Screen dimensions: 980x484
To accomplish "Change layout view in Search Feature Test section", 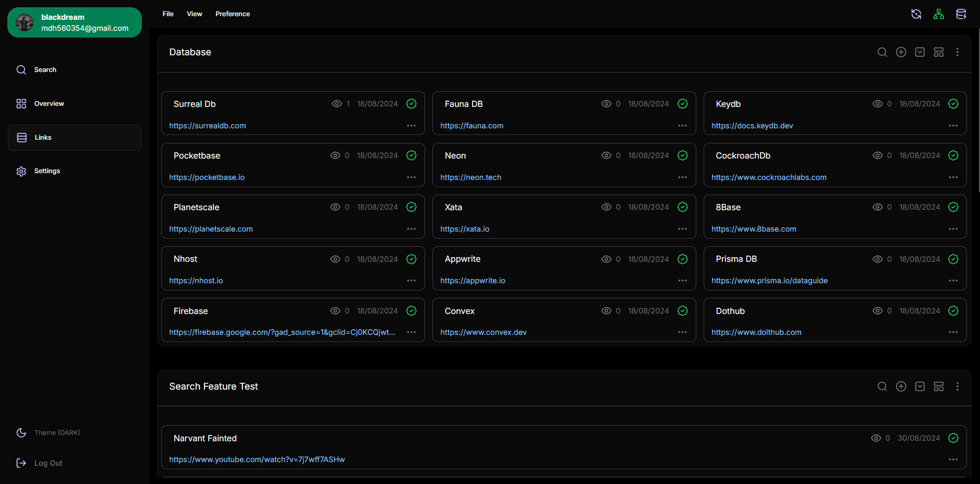I will click(x=939, y=386).
